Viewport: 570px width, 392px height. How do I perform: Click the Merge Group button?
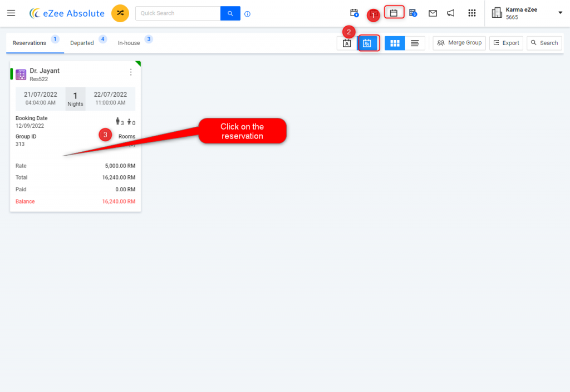click(459, 43)
